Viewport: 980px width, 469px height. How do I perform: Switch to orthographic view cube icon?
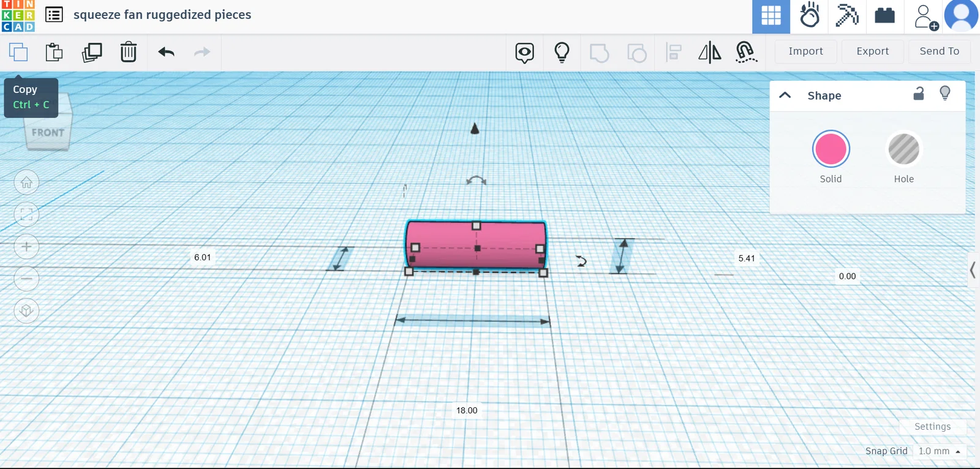[26, 311]
